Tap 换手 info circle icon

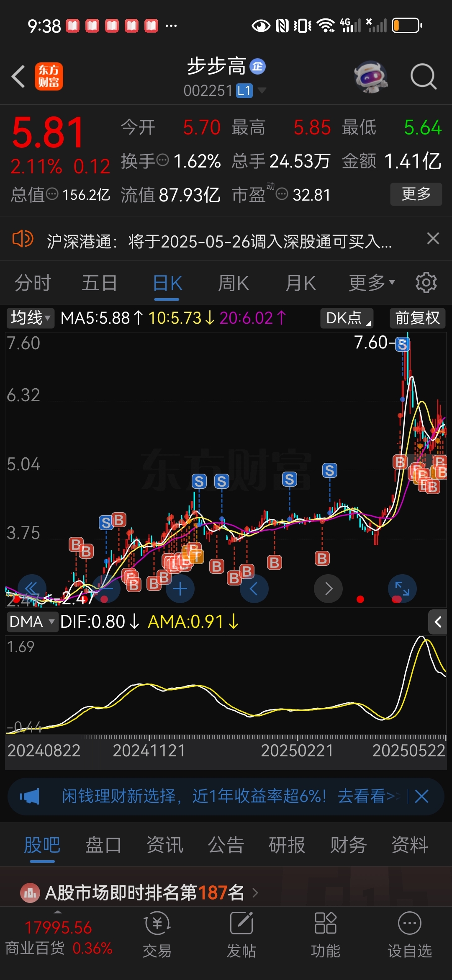[x=162, y=160]
